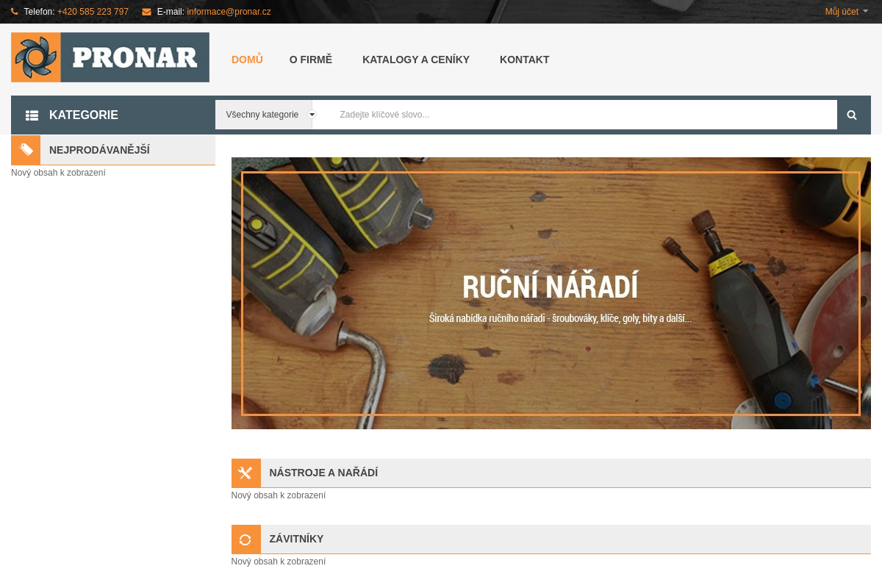This screenshot has width=882, height=588.
Task: Click the phone number +420 585 223 797
Action: pos(93,12)
